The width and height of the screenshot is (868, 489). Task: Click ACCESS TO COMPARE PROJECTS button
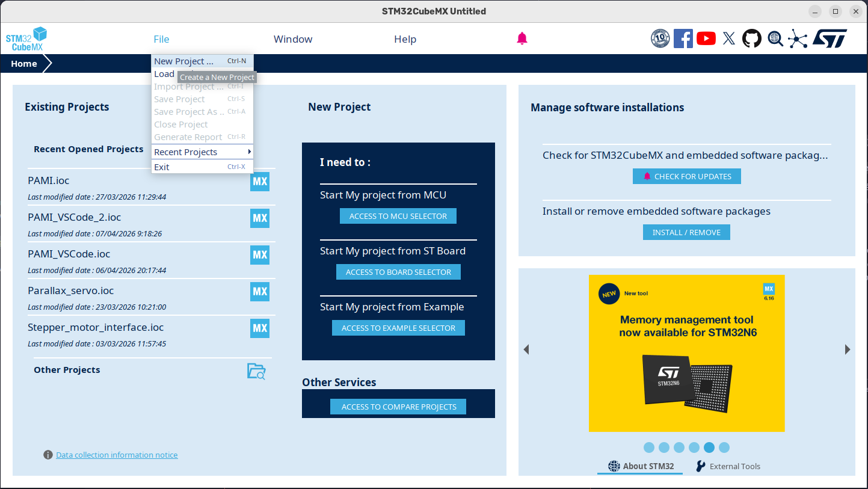(x=398, y=407)
